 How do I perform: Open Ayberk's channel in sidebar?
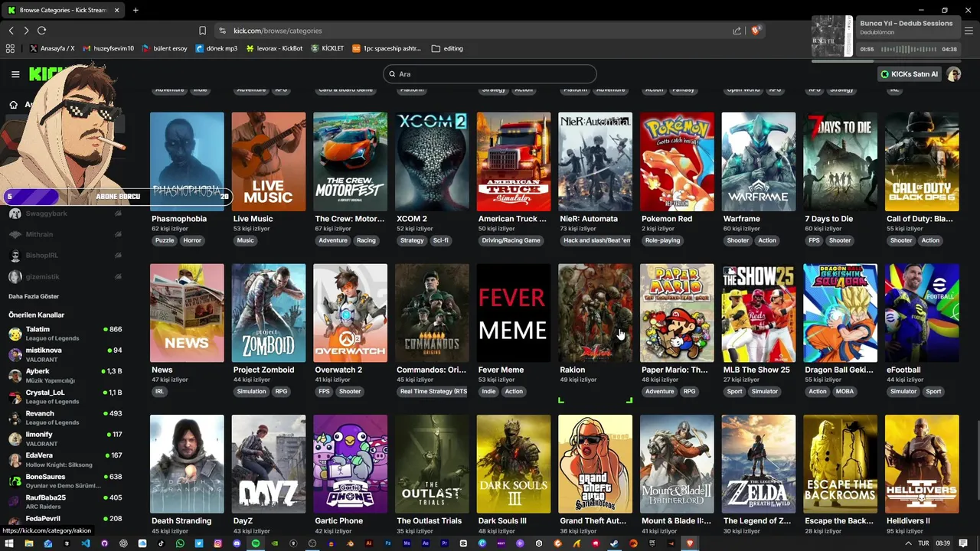coord(65,375)
